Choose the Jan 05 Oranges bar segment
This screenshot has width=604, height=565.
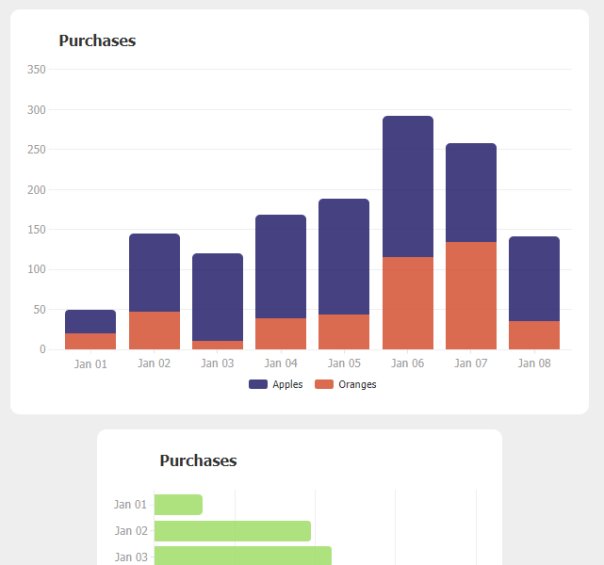(344, 332)
